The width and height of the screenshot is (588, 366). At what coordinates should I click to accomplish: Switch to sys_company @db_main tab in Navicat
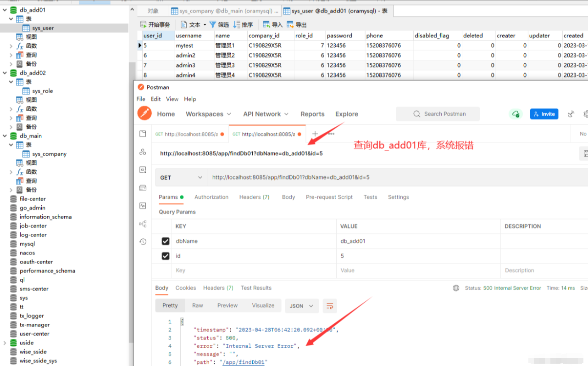point(225,11)
